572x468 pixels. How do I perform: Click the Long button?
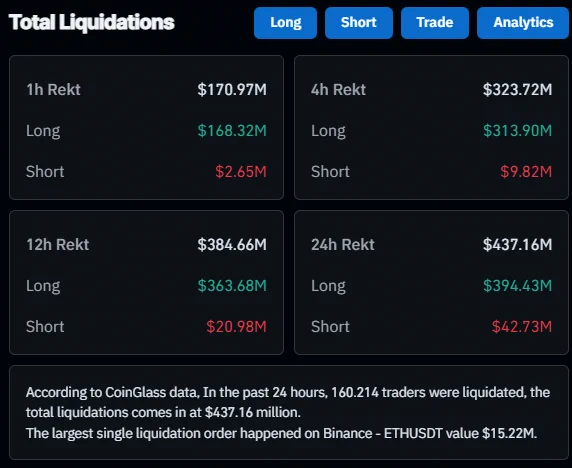(285, 23)
